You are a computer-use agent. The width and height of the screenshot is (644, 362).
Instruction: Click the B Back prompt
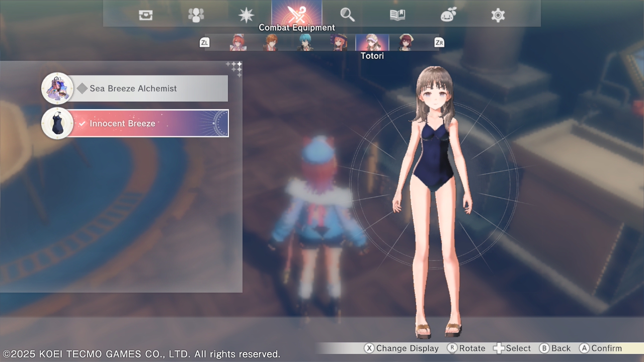555,348
